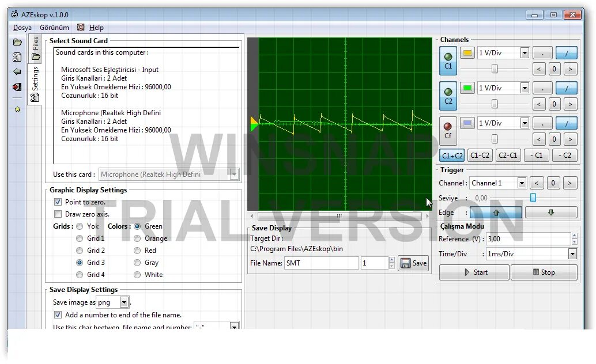Open the Dosya menu
The height and width of the screenshot is (364, 596).
click(x=22, y=27)
